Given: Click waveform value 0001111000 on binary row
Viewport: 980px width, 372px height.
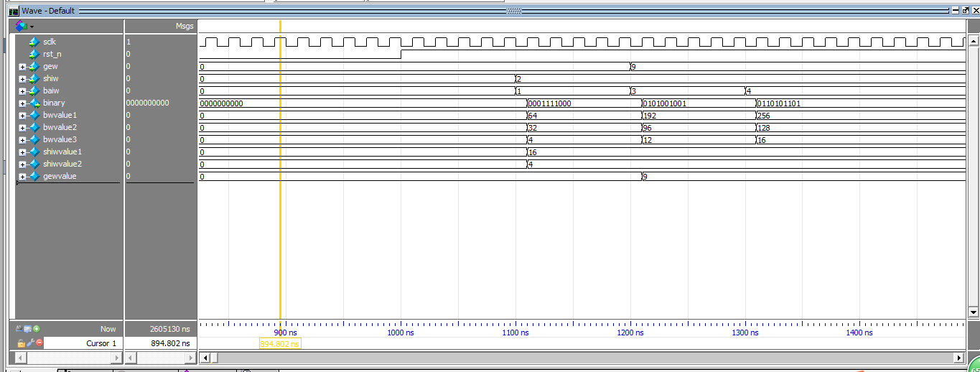Looking at the screenshot, I should [x=549, y=103].
